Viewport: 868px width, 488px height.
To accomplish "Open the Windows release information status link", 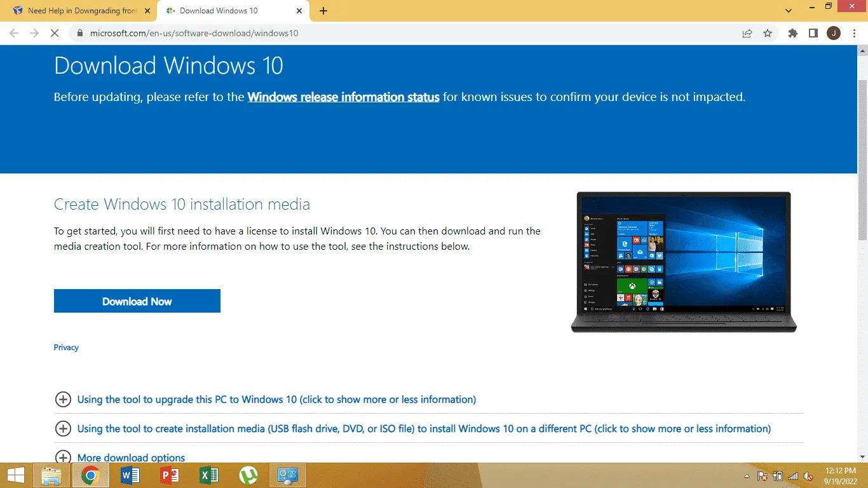I will click(344, 97).
